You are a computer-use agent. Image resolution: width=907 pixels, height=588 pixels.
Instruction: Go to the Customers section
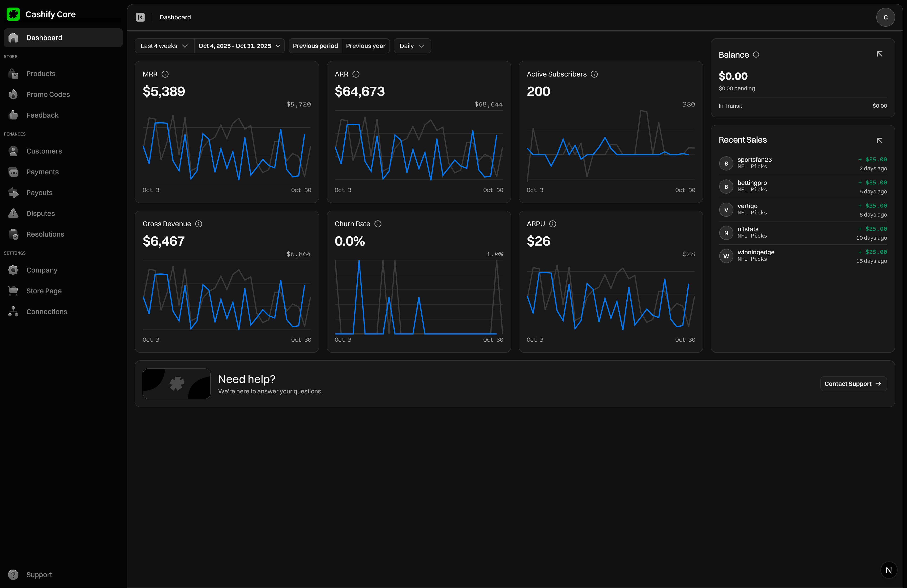44,151
